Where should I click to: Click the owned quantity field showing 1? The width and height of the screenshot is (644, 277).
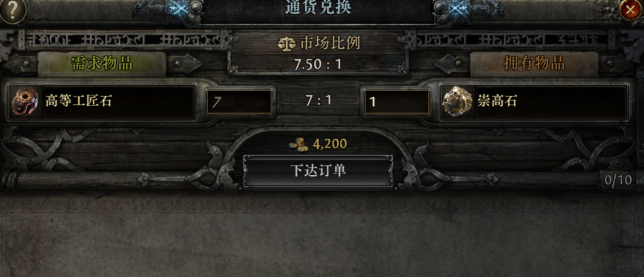coord(397,102)
